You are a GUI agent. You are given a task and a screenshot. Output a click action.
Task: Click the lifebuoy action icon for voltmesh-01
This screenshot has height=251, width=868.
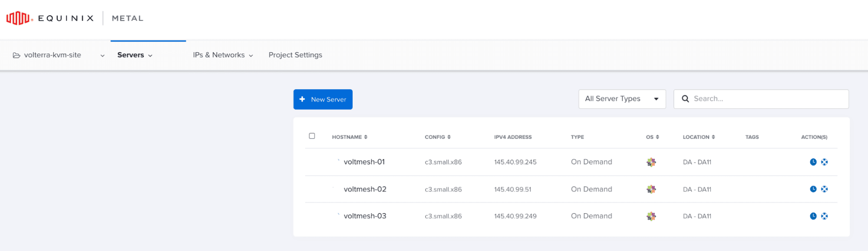click(824, 162)
